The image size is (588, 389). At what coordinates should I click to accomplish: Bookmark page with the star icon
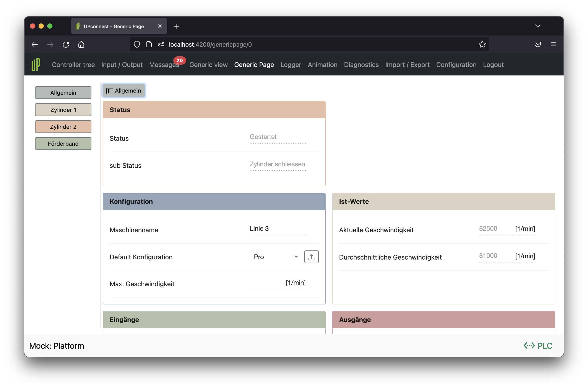[482, 44]
